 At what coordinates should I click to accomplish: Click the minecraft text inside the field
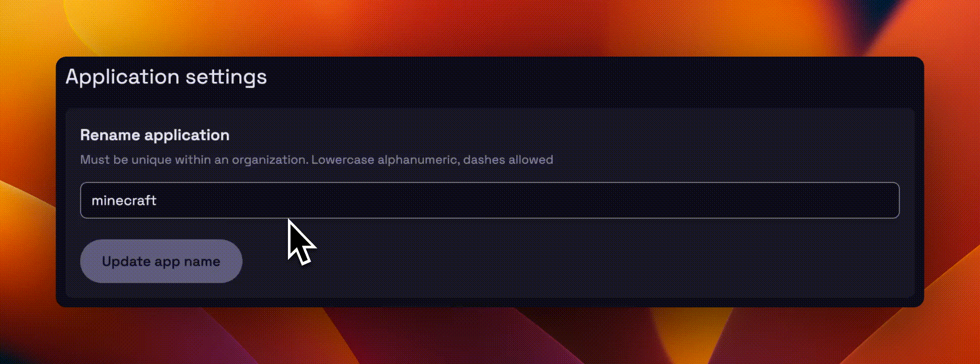coord(124,200)
